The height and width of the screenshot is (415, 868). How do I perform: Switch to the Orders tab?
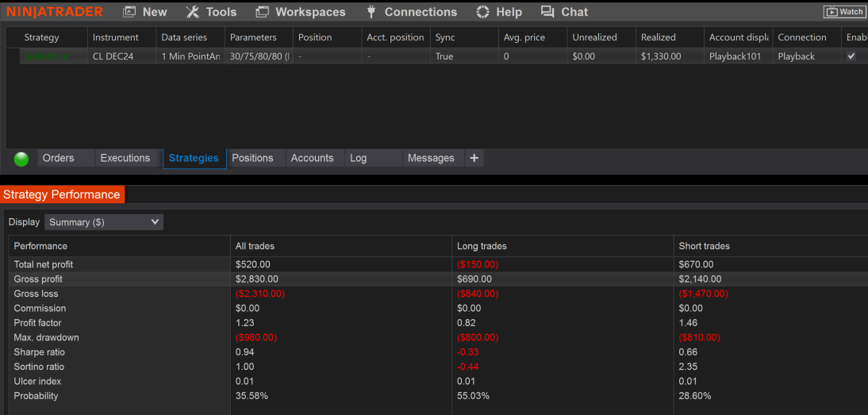tap(58, 158)
